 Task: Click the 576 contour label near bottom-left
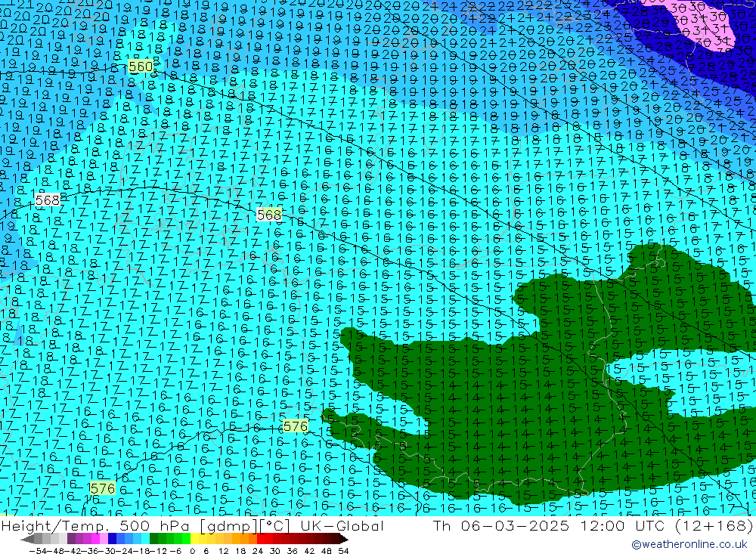(x=103, y=489)
